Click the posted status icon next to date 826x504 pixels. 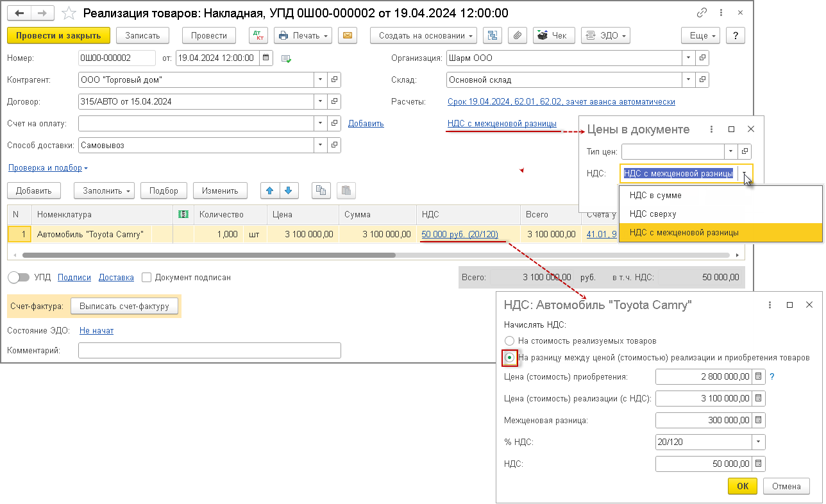tap(286, 58)
